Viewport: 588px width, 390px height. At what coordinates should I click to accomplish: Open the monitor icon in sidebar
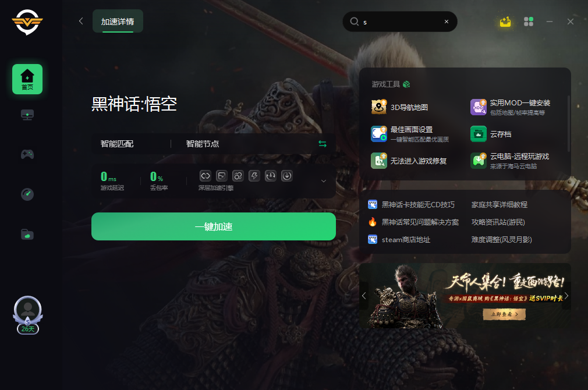pos(27,115)
